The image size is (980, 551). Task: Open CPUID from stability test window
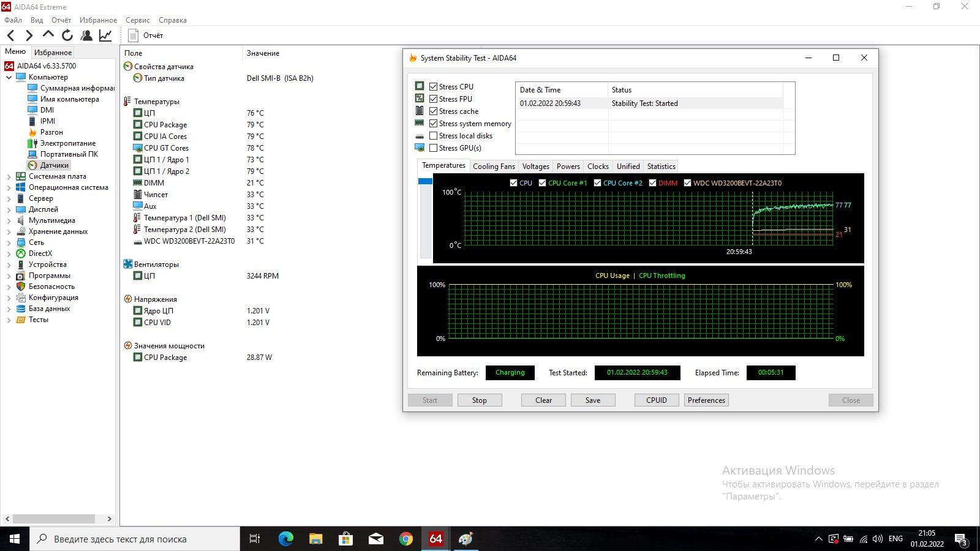click(657, 400)
